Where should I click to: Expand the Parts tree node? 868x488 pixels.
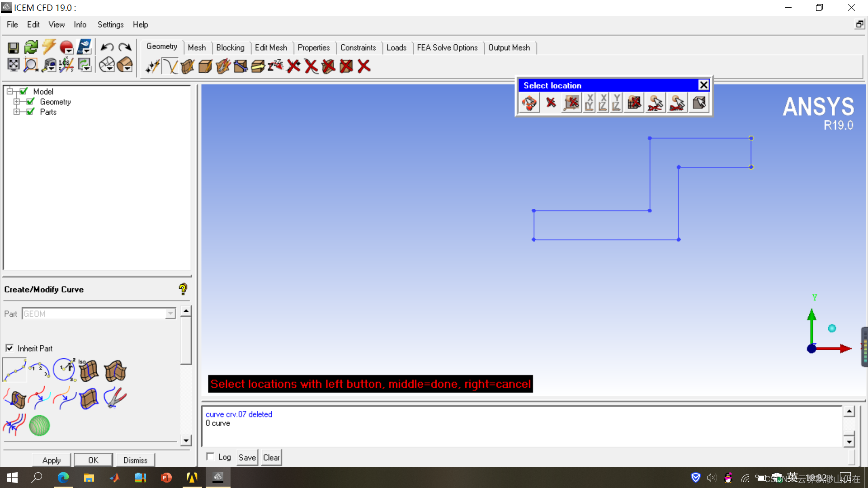17,112
